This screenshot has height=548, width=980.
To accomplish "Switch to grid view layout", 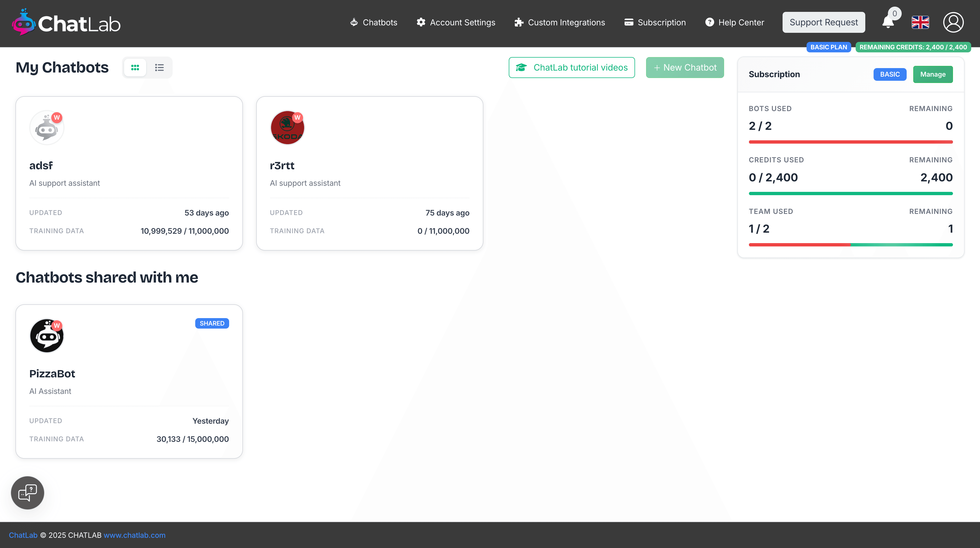I will (x=135, y=68).
